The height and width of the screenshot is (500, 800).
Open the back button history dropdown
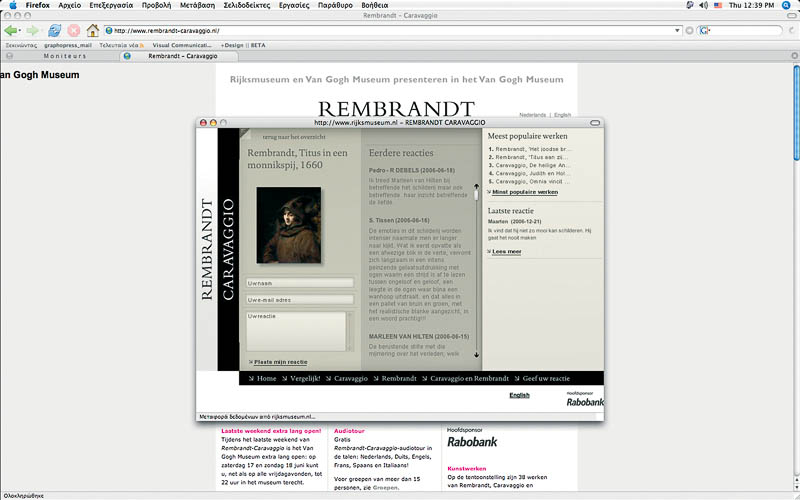[19, 31]
